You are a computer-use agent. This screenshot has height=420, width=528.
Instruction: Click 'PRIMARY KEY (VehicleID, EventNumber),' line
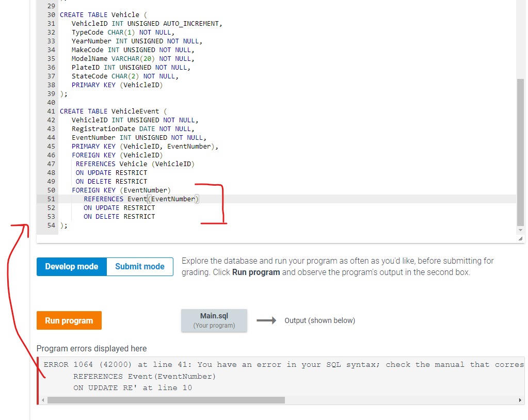pos(145,147)
